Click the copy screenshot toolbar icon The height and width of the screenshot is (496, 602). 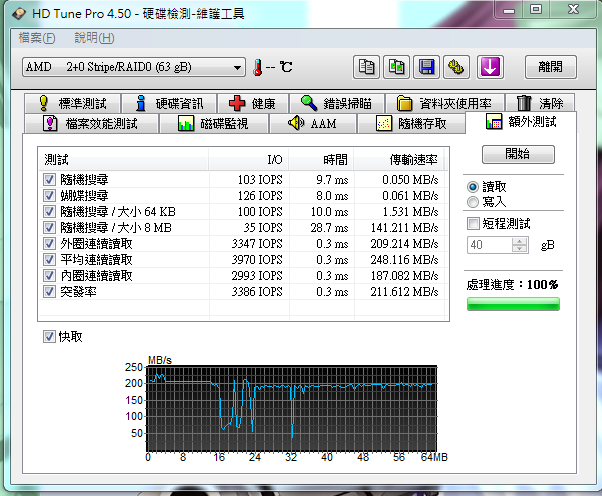(x=396, y=67)
